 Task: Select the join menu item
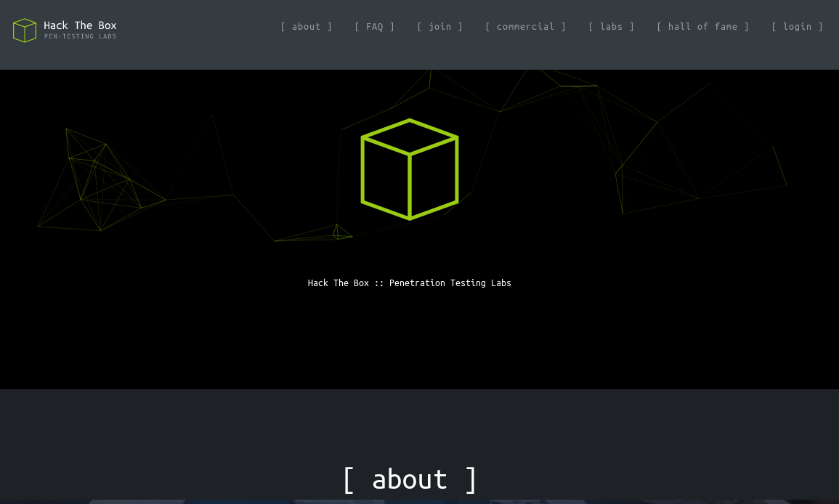click(439, 27)
